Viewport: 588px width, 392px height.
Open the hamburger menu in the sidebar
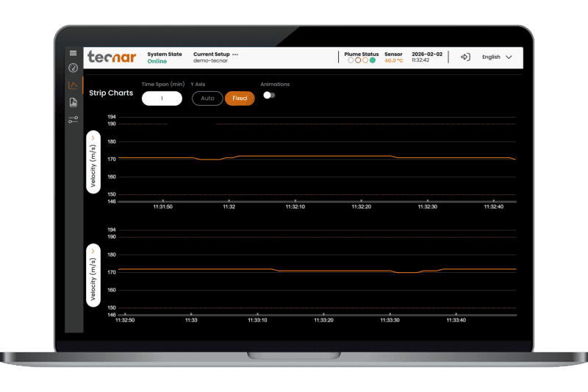73,53
